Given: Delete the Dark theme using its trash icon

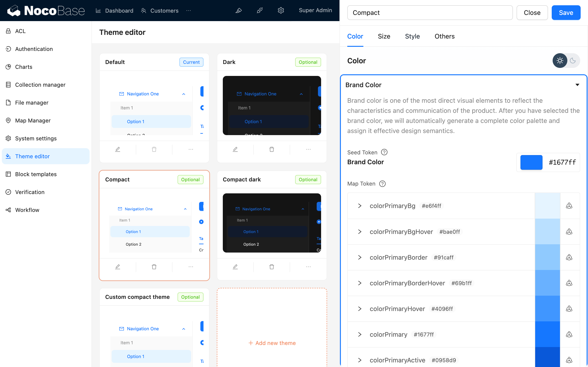Looking at the screenshot, I should pos(271,149).
